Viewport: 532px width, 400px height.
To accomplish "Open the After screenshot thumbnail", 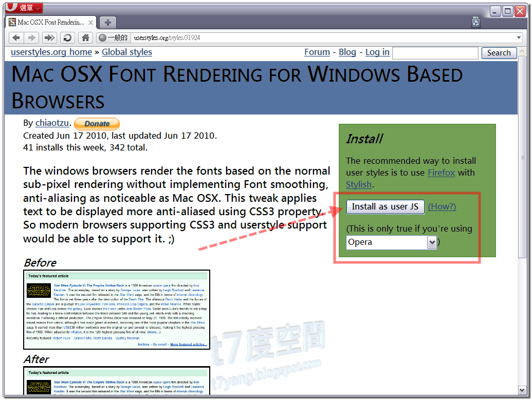I will point(117,380).
